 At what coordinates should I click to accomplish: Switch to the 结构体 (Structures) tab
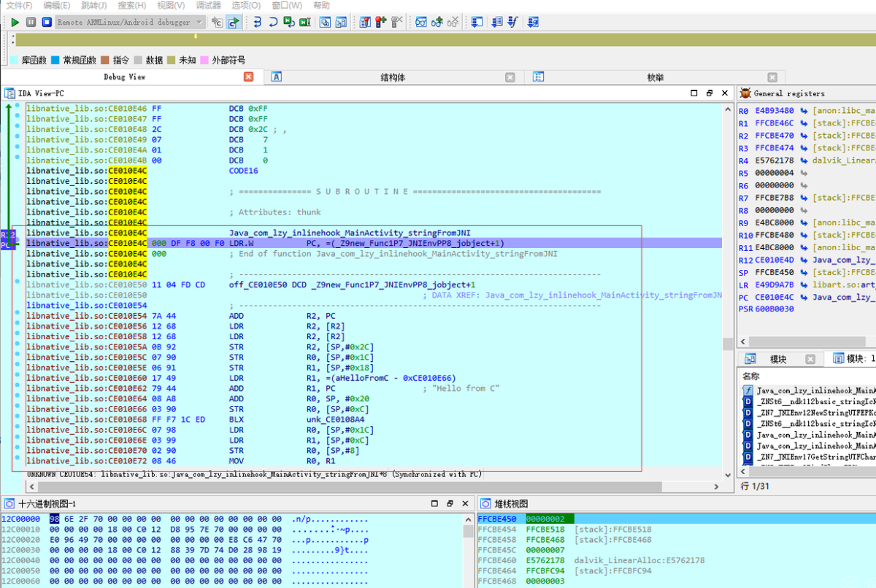coord(393,77)
